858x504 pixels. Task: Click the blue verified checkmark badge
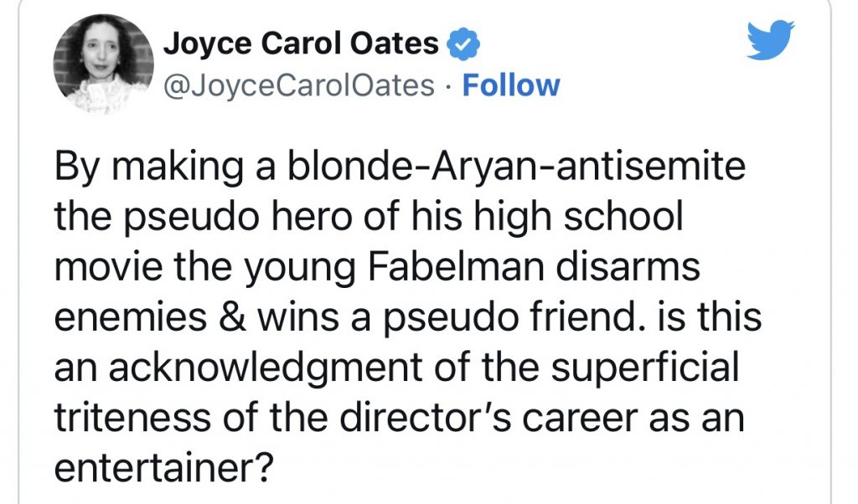pyautogui.click(x=458, y=44)
